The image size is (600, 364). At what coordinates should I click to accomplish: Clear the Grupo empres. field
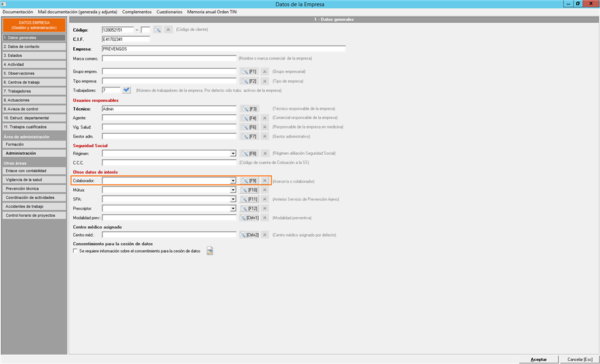coord(265,72)
